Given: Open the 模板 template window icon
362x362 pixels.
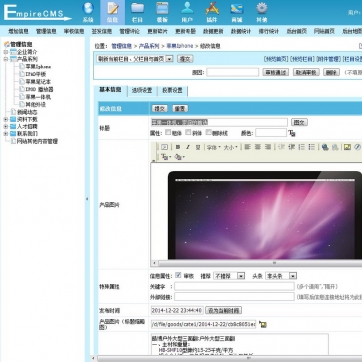Looking at the screenshot, I should click(162, 12).
